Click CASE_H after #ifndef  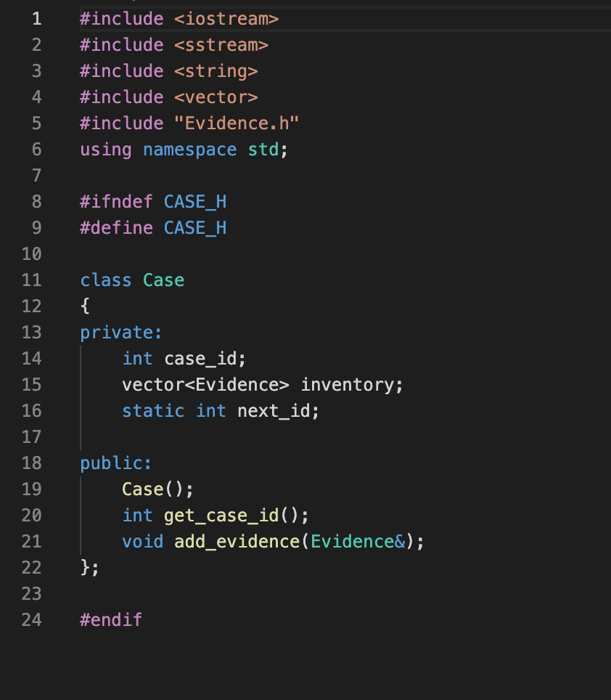pos(195,202)
